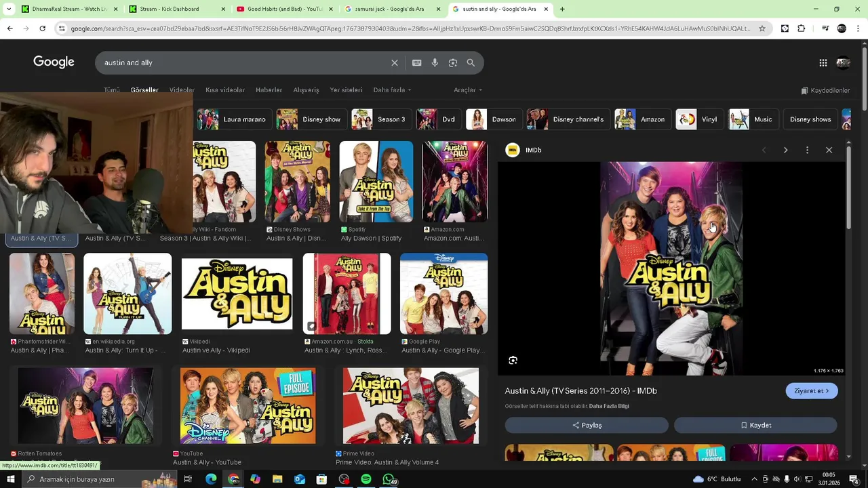
Task: Expand the Araçlar tools dropdown
Action: (x=468, y=90)
